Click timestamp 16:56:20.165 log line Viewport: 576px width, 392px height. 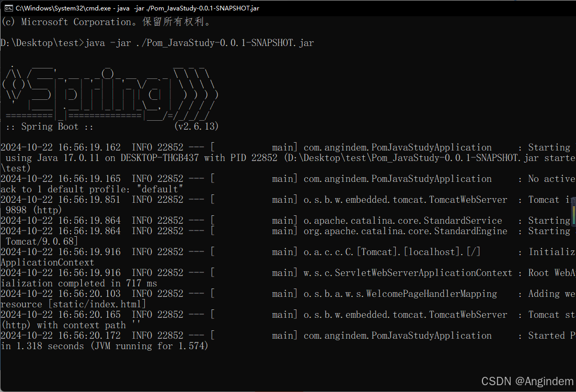(x=288, y=315)
